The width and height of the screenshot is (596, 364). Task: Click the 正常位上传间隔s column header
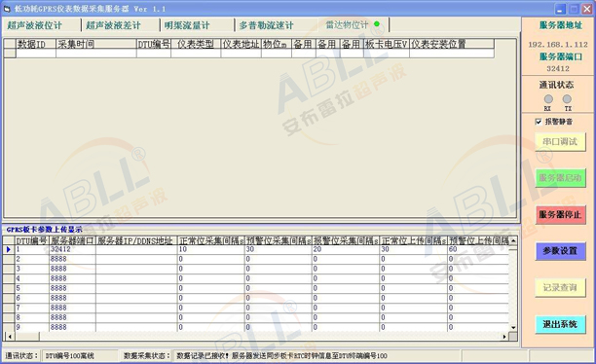[x=414, y=240]
